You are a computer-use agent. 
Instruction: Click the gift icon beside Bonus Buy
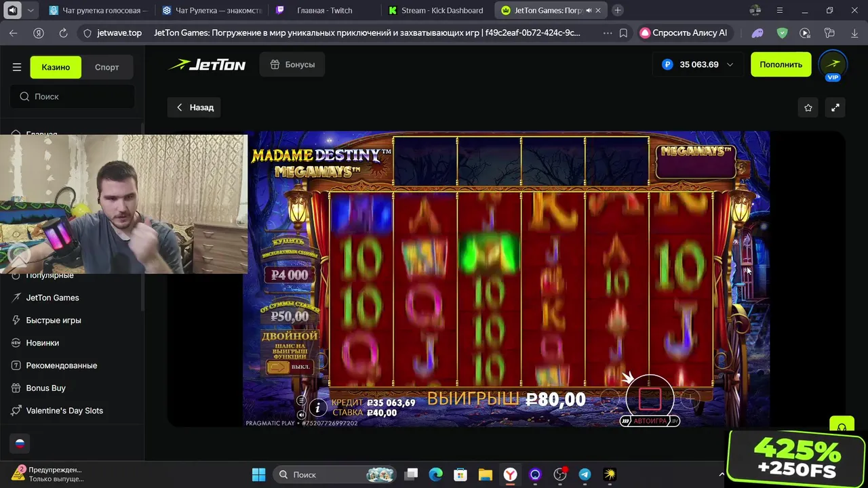click(16, 388)
